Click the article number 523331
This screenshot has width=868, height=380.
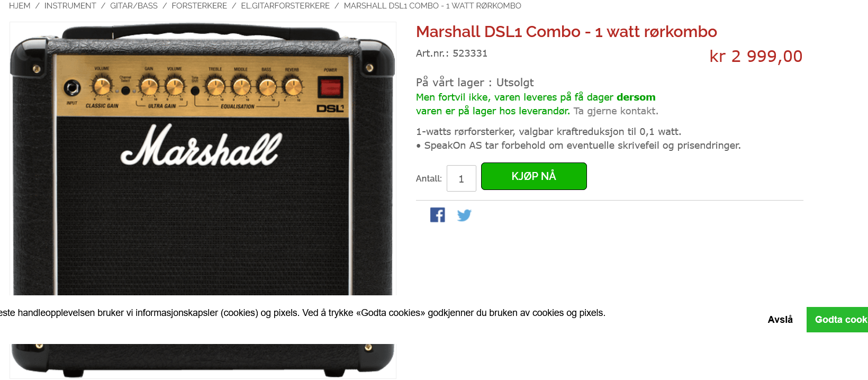pos(470,53)
